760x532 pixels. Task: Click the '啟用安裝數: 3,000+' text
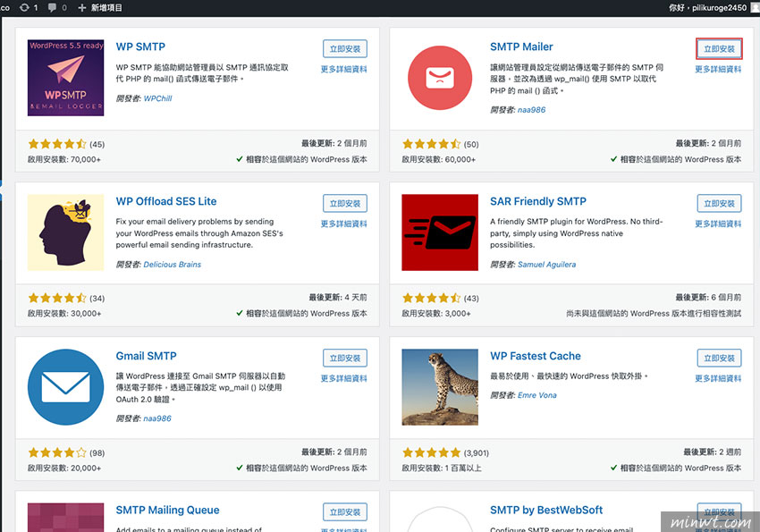436,314
